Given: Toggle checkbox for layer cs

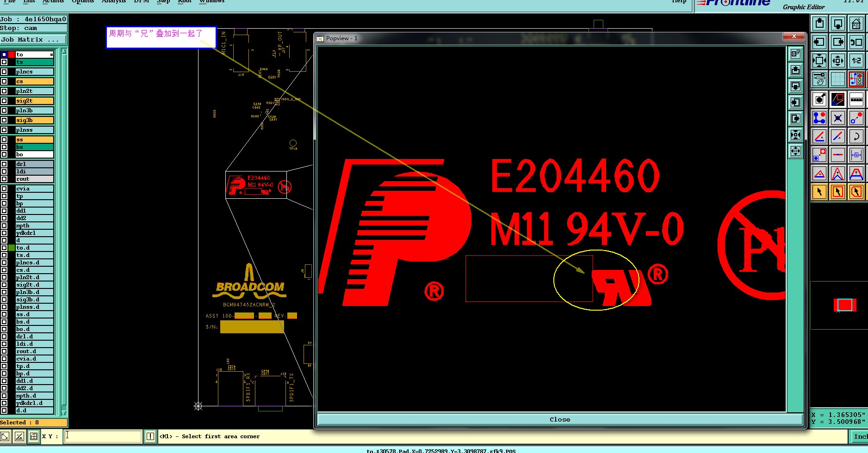Looking at the screenshot, I should (x=4, y=81).
